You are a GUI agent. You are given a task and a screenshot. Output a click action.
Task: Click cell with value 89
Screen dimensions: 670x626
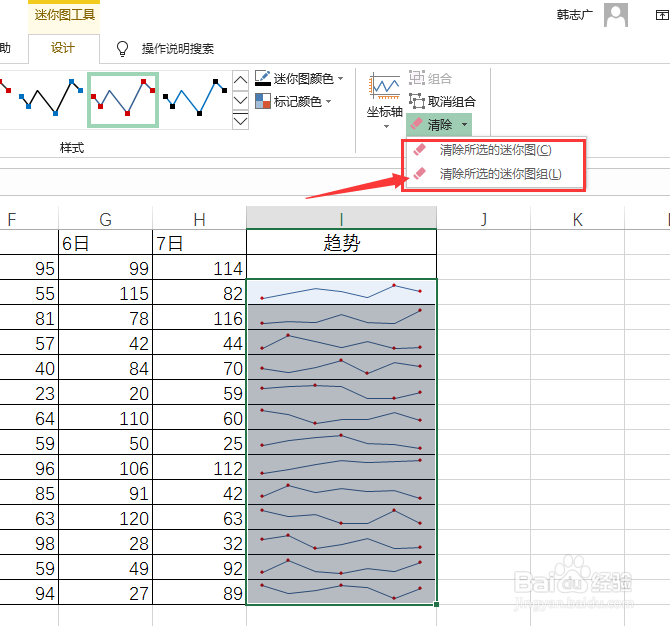(x=199, y=593)
